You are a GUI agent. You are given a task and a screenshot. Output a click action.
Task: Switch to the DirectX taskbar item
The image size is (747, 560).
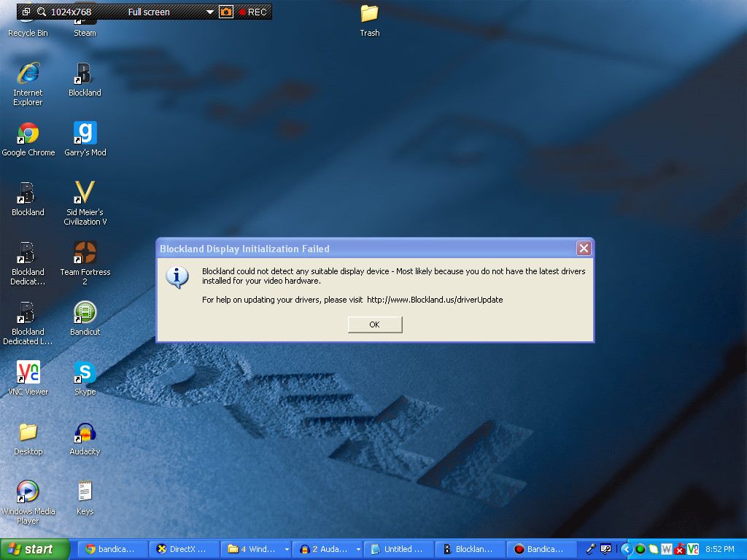pos(184,549)
